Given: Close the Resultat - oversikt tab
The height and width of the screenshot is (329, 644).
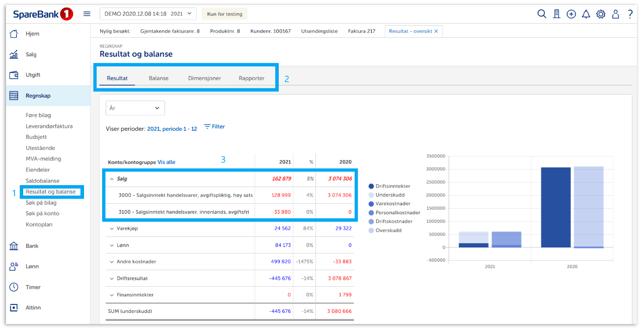Looking at the screenshot, I should 436,31.
